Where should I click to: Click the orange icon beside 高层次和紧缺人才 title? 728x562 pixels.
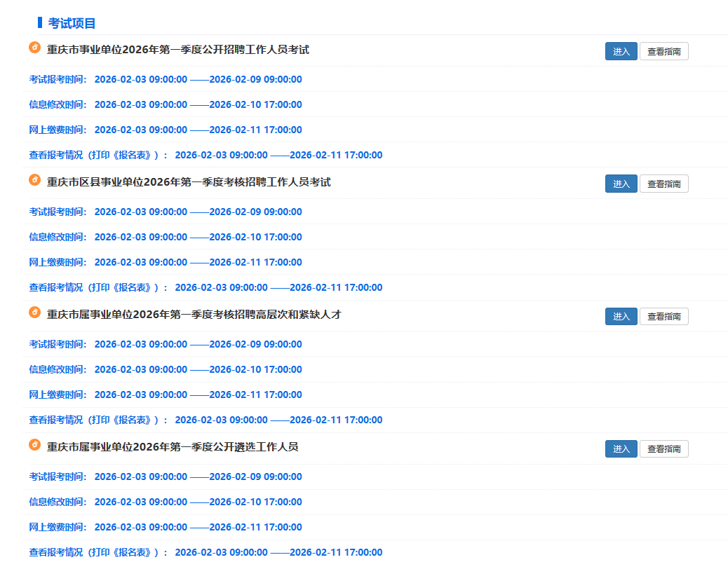34,313
